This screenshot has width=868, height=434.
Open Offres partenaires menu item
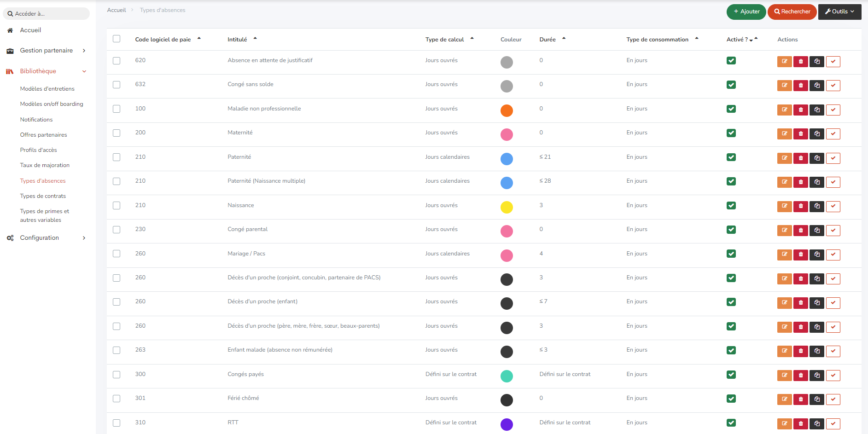43,135
